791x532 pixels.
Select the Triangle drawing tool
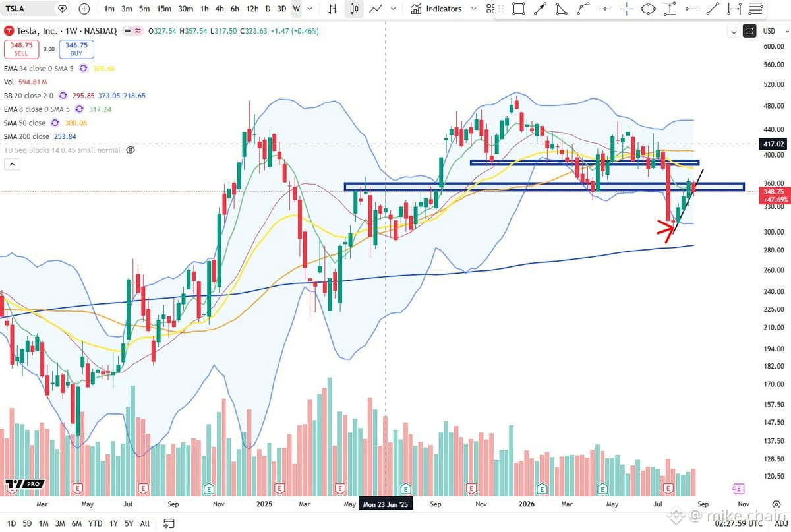(x=562, y=9)
